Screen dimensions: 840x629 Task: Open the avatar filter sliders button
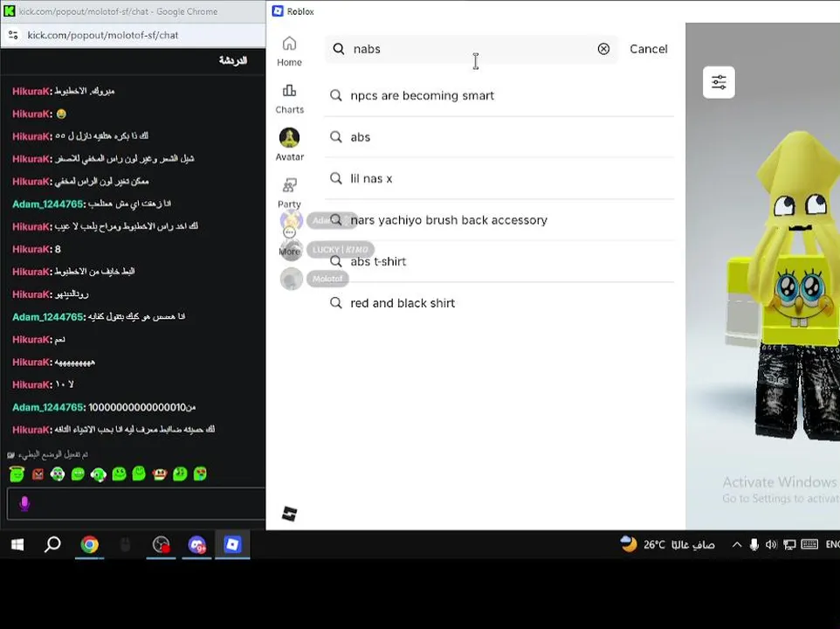pos(719,82)
